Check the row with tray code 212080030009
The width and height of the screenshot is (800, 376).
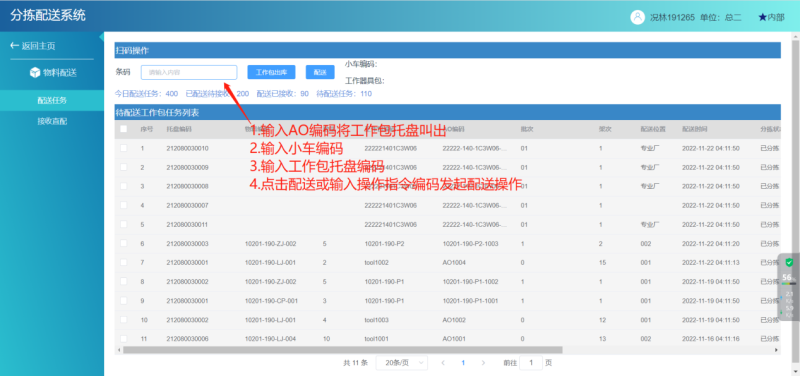pyautogui.click(x=123, y=167)
